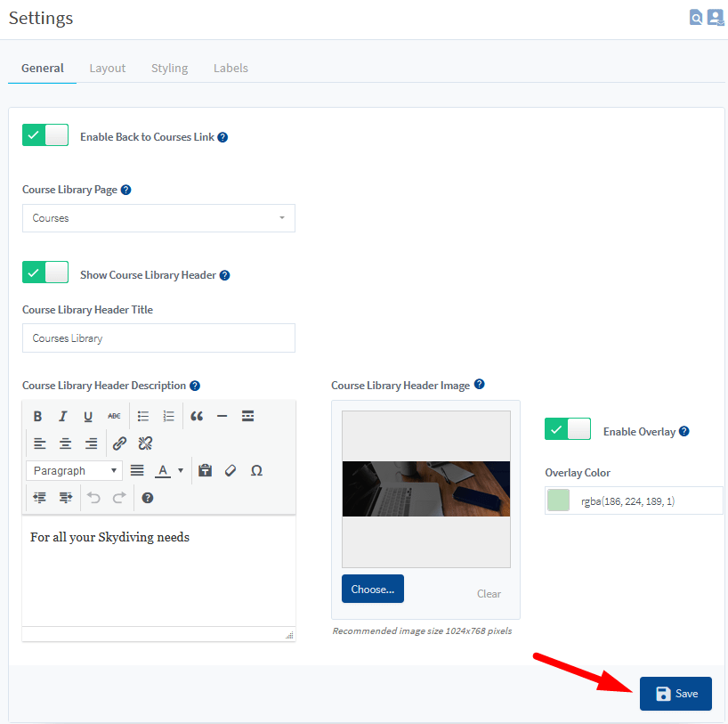The image size is (728, 724).
Task: Insert a bulleted list
Action: click(x=143, y=417)
